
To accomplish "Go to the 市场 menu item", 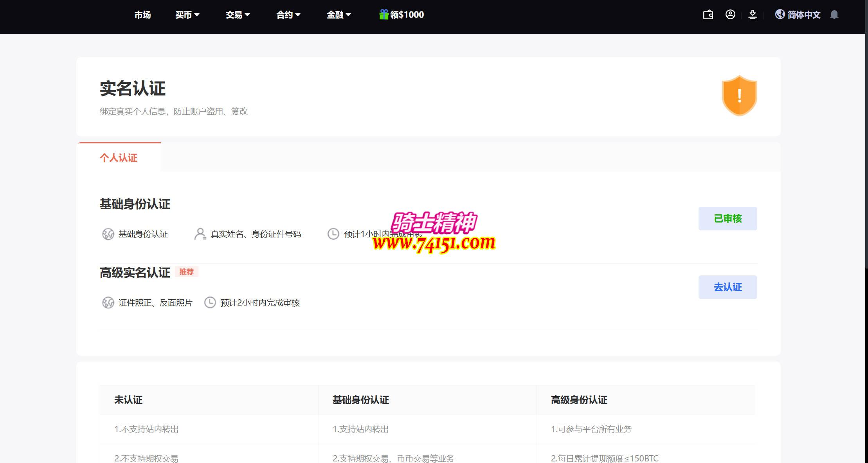I will (x=142, y=15).
